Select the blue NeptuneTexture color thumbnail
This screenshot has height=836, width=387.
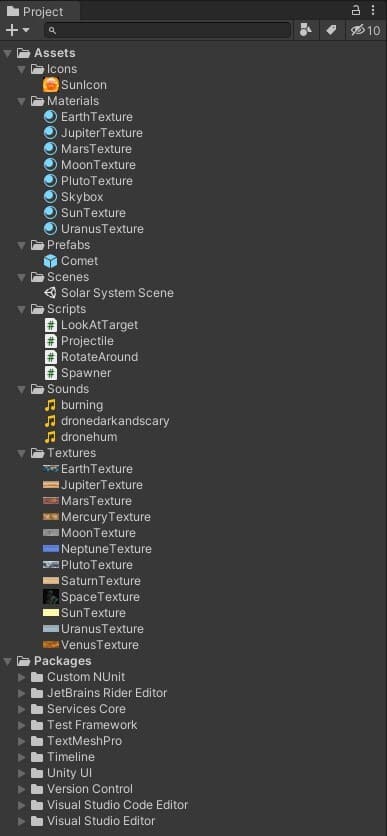51,549
